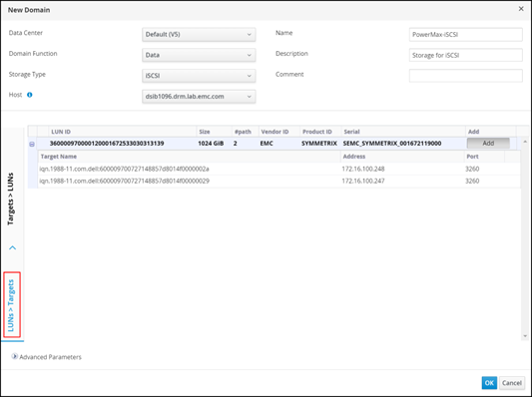This screenshot has width=532, height=397.
Task: Click the EMC vendor cell
Action: (266, 144)
